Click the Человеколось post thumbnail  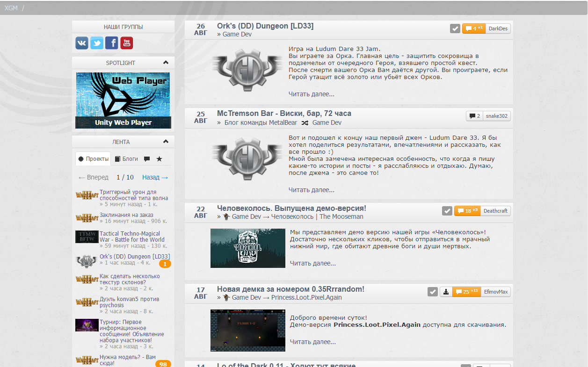248,248
